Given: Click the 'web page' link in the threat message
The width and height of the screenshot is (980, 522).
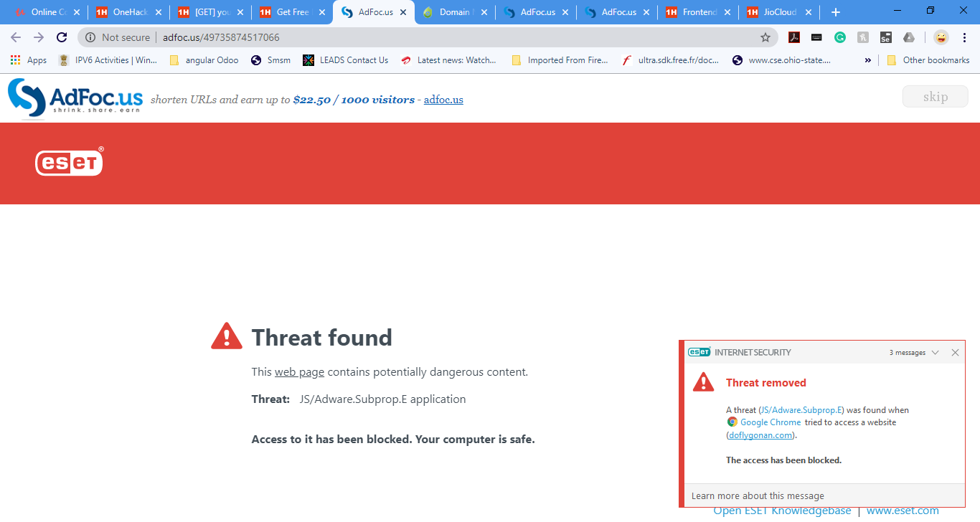Looking at the screenshot, I should point(299,372).
